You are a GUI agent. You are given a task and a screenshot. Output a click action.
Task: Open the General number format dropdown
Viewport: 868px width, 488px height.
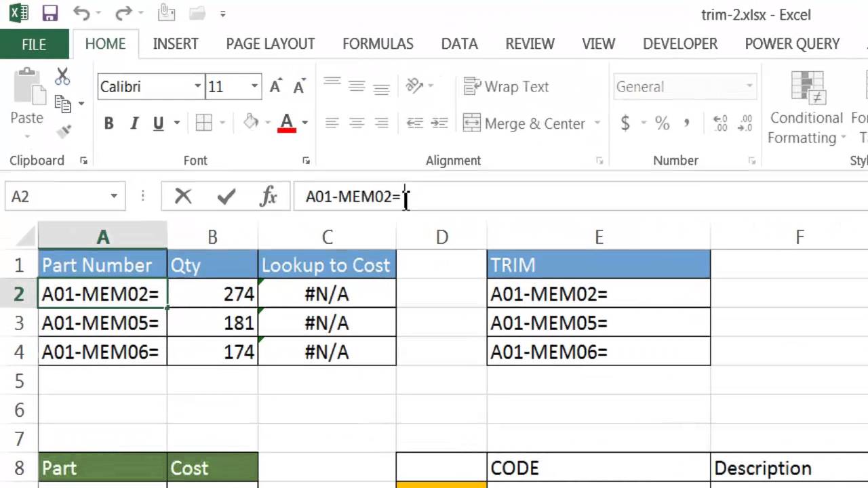749,87
